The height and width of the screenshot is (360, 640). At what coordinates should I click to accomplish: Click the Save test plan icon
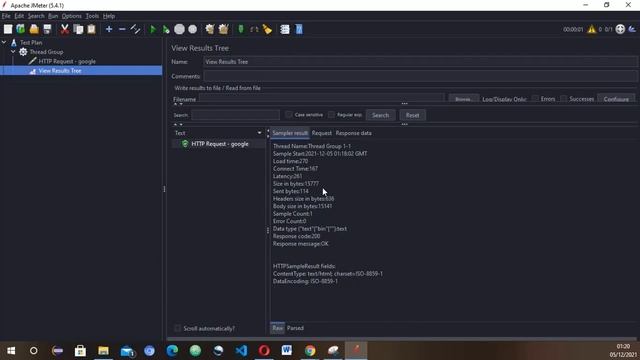coord(47,29)
